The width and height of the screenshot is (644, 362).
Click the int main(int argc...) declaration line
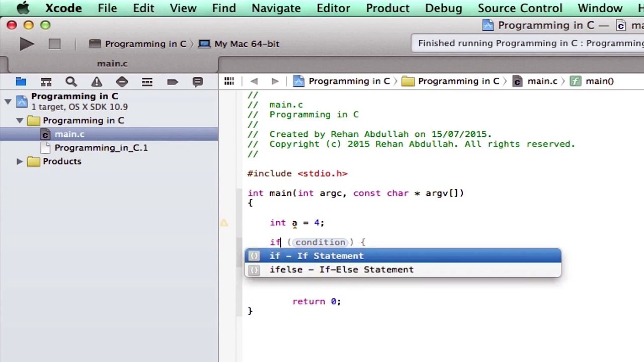356,193
